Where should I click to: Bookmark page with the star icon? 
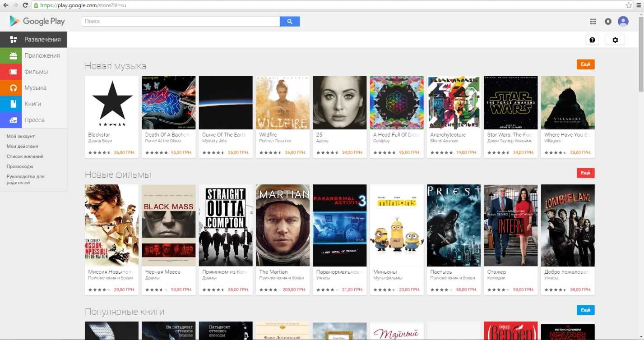629,5
